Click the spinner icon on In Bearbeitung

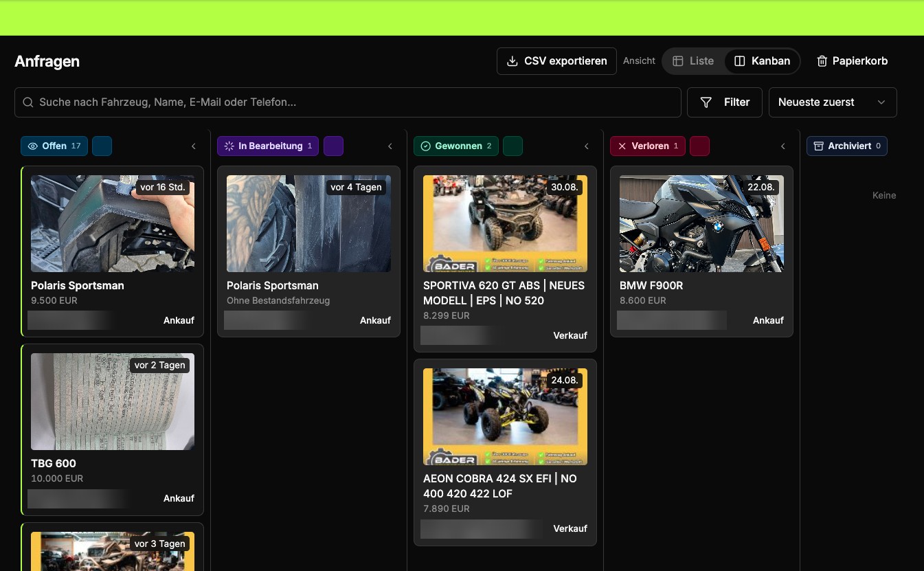pos(229,146)
